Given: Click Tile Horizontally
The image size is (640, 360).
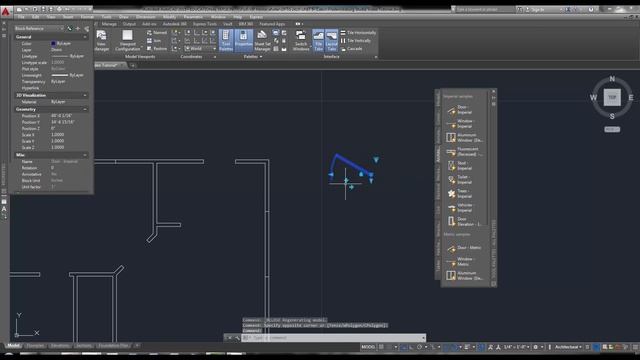Looking at the screenshot, I should pyautogui.click(x=358, y=33).
